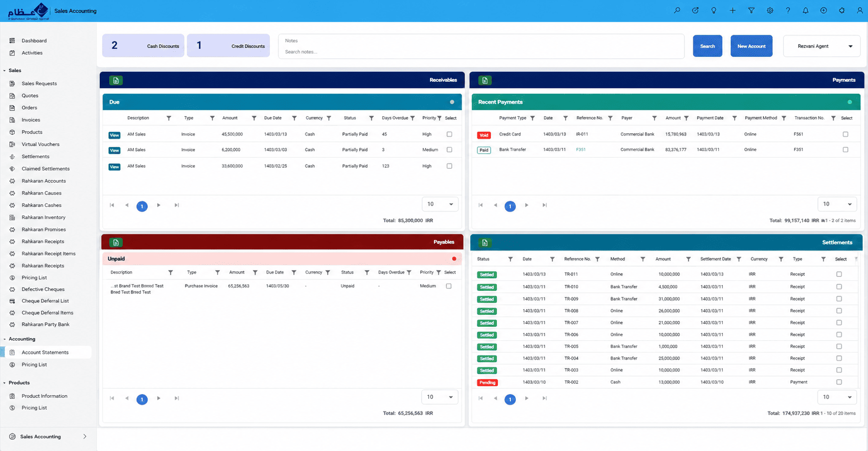
Task: Open Settlements page size dropdown
Action: (x=837, y=397)
